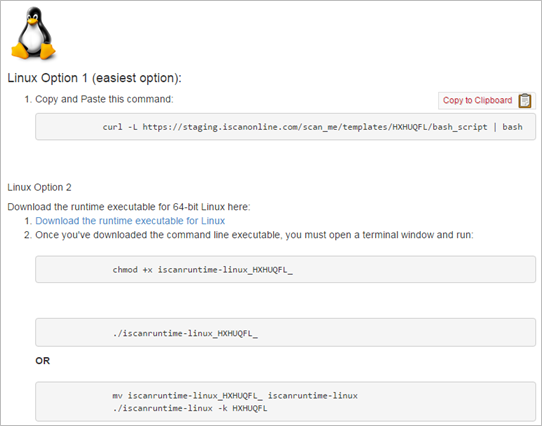Image resolution: width=542 pixels, height=426 pixels.
Task: Click the Linux Option 1 (easiest option) heading
Action: coord(94,78)
